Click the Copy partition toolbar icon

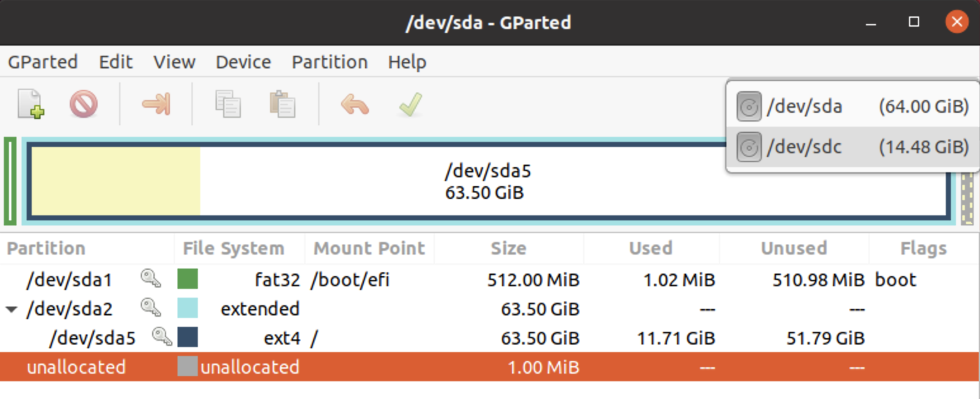228,104
